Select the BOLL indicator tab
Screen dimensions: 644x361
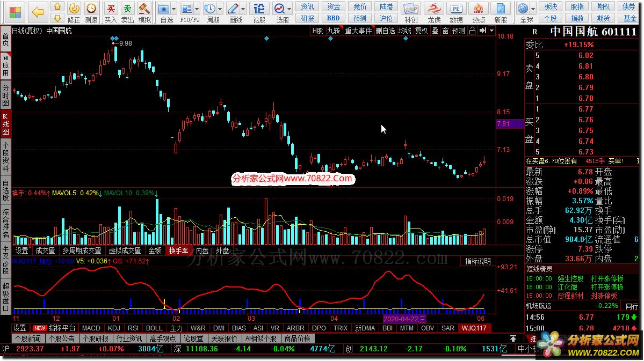154,328
